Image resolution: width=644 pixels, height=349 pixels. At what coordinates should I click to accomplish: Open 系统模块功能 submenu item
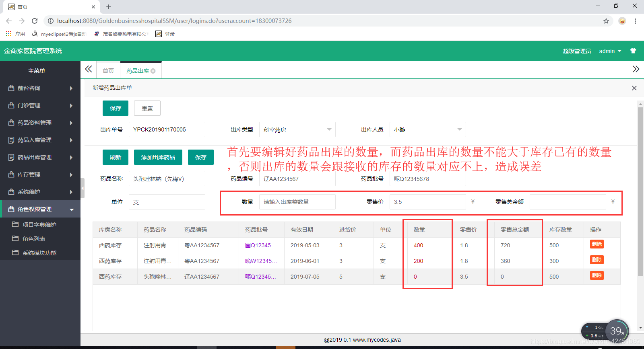39,253
